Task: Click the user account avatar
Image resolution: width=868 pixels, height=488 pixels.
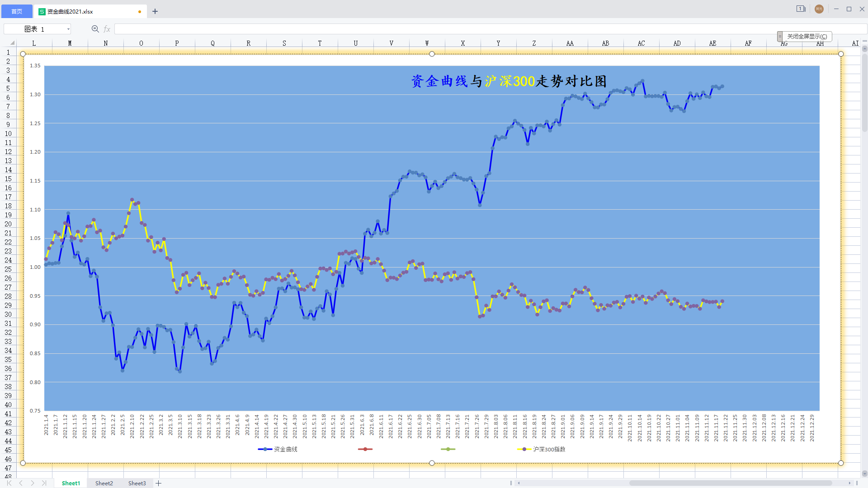Action: click(819, 9)
